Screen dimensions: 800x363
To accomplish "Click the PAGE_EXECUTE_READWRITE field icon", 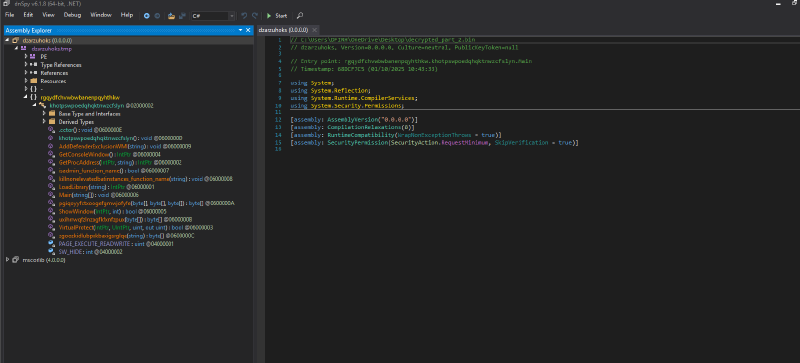I will pos(51,244).
